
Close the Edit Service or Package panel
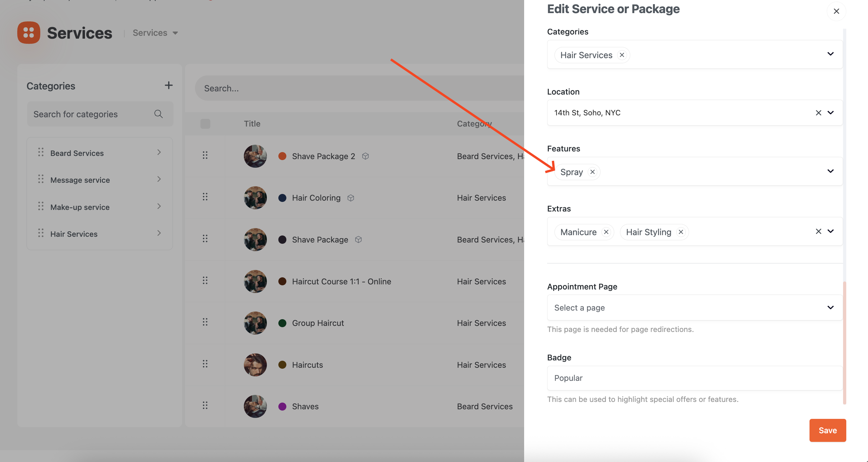point(836,11)
